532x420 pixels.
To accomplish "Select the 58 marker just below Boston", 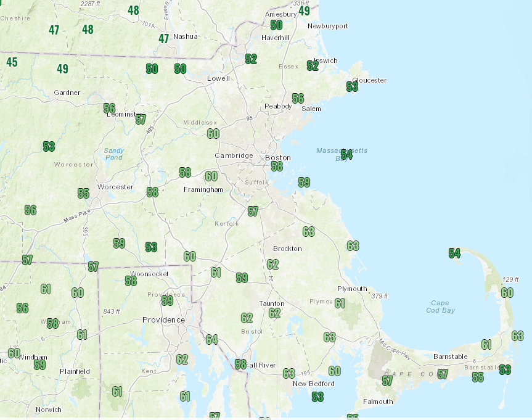I will point(277,167).
